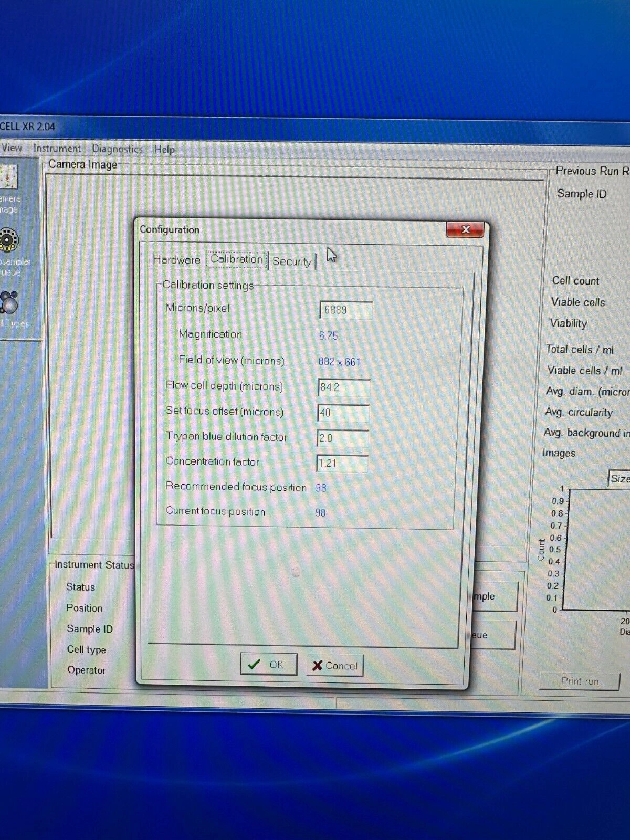Select the Calibration tab
630x840 pixels.
[236, 259]
